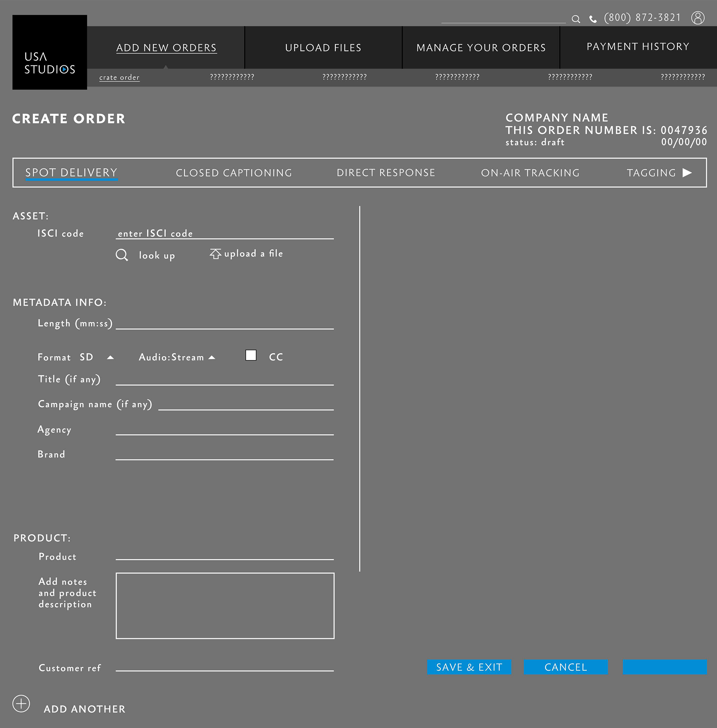Open the user profile avatar icon
Screen dimensions: 717x728
point(698,18)
